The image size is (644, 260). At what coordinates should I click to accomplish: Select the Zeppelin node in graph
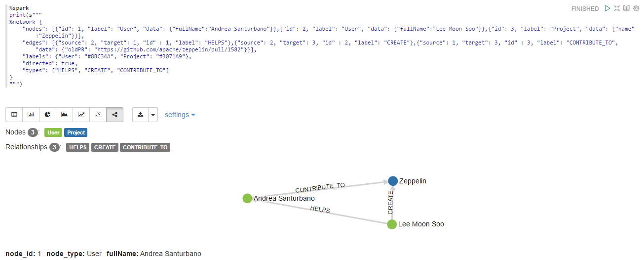(393, 181)
